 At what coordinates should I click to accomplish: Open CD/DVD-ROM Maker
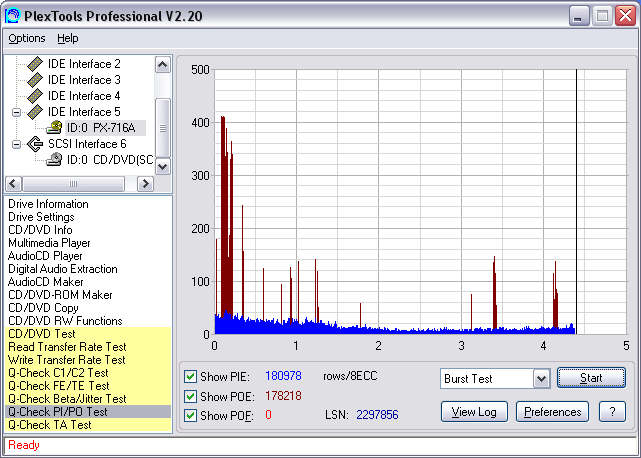click(x=60, y=295)
